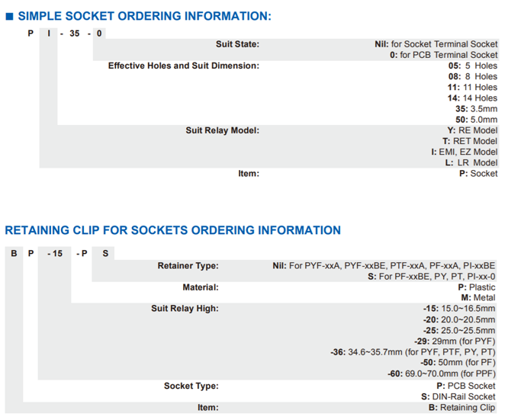Click the Suit Relay Model label

(x=222, y=130)
